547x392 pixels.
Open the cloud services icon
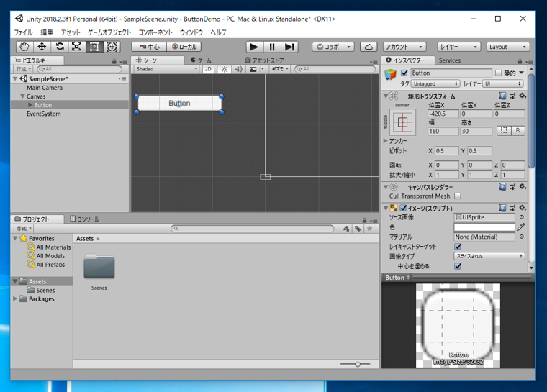[x=369, y=47]
